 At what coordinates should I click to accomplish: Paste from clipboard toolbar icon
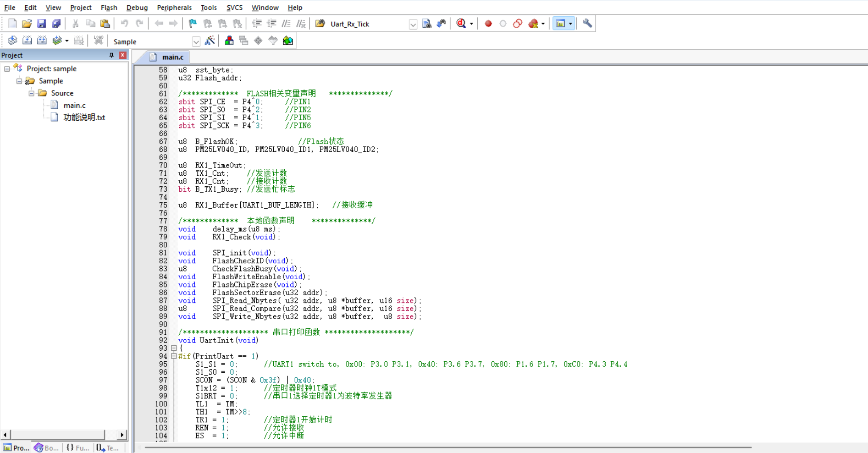click(x=105, y=24)
